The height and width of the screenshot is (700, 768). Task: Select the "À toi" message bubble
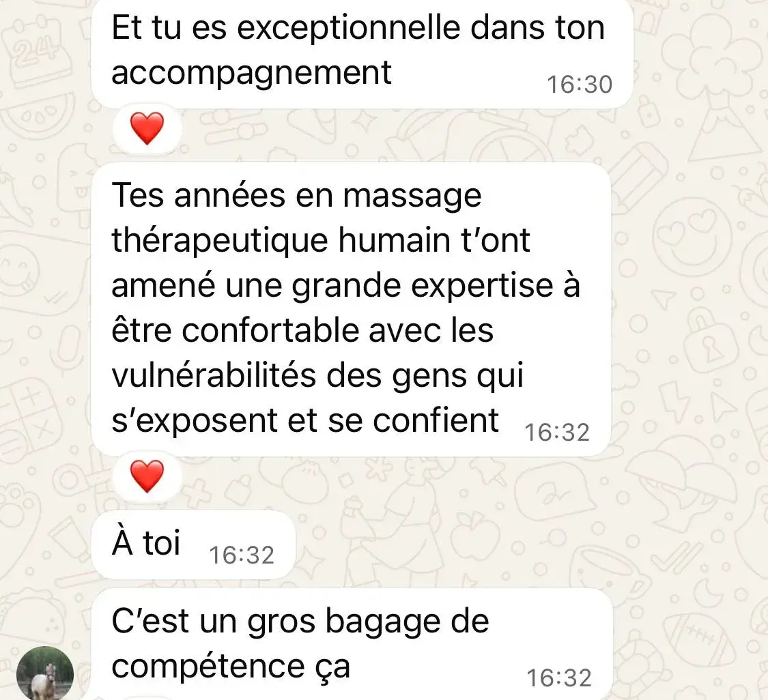click(x=193, y=544)
